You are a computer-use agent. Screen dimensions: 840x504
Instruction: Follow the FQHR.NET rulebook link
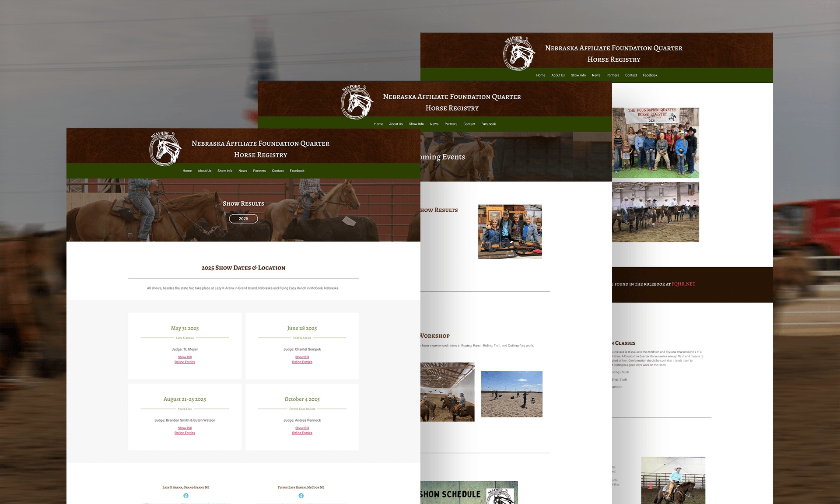(683, 284)
